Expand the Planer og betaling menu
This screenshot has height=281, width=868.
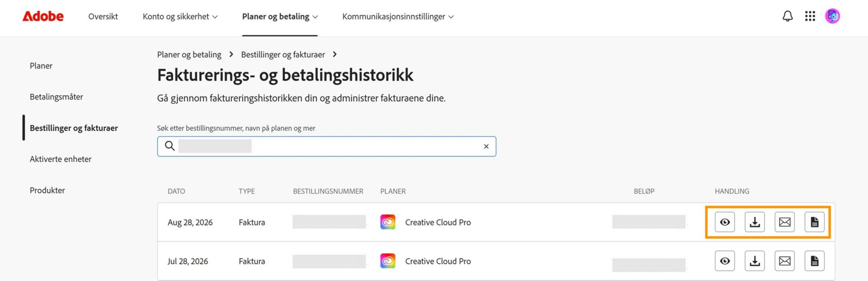pos(280,17)
